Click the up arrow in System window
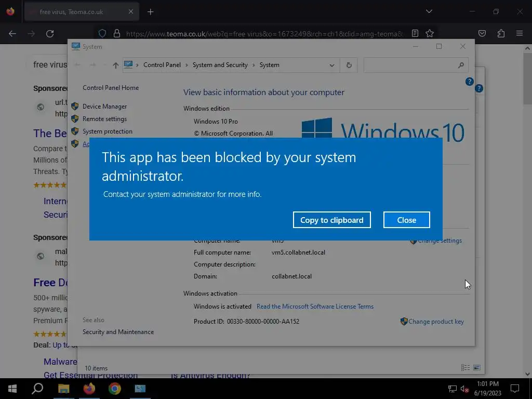Image resolution: width=532 pixels, height=399 pixels. [x=116, y=65]
